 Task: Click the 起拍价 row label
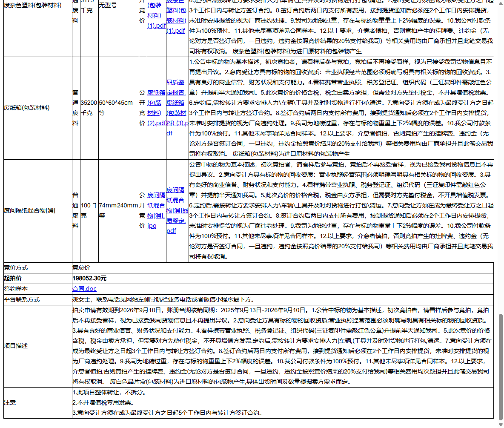13,278
